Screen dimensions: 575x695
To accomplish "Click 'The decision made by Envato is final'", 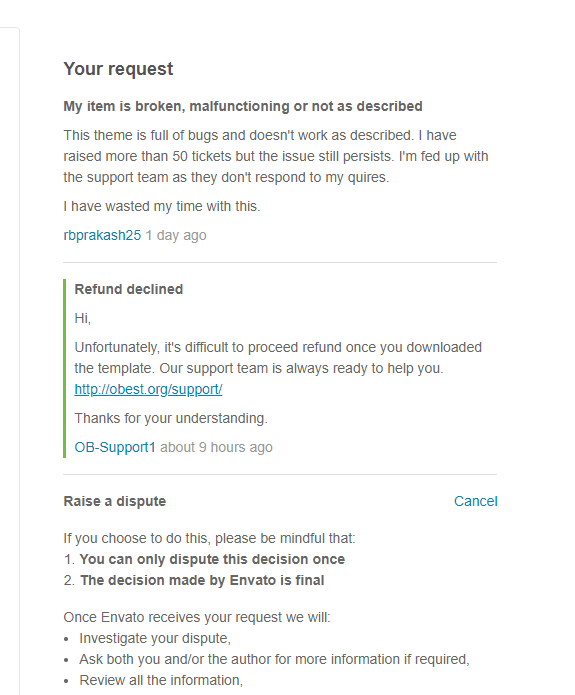I will click(202, 580).
